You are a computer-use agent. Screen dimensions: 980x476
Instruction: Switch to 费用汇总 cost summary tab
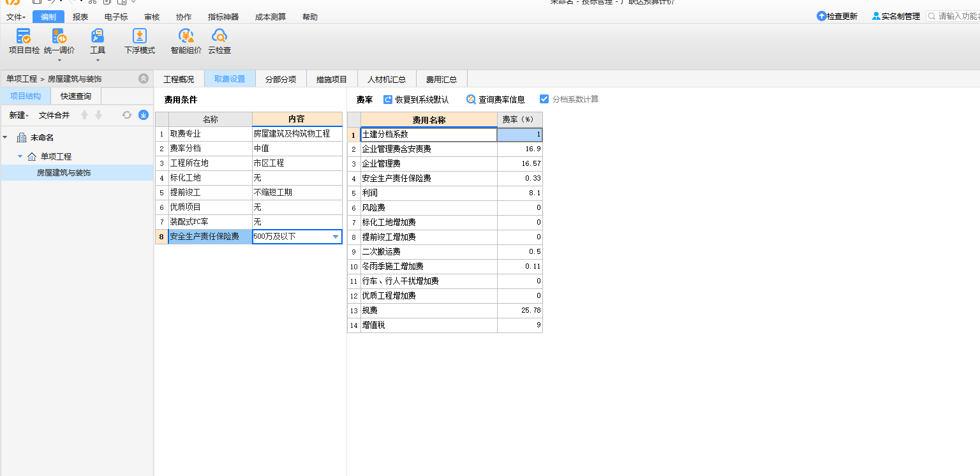point(442,79)
